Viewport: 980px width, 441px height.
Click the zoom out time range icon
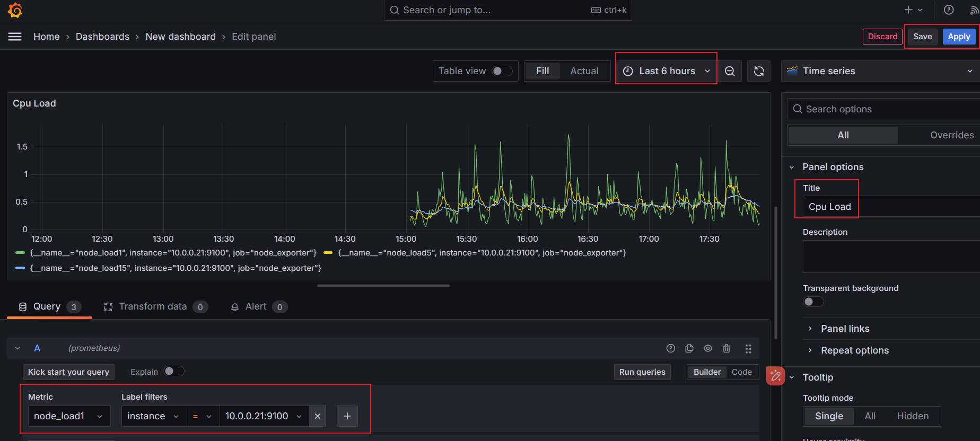(730, 71)
